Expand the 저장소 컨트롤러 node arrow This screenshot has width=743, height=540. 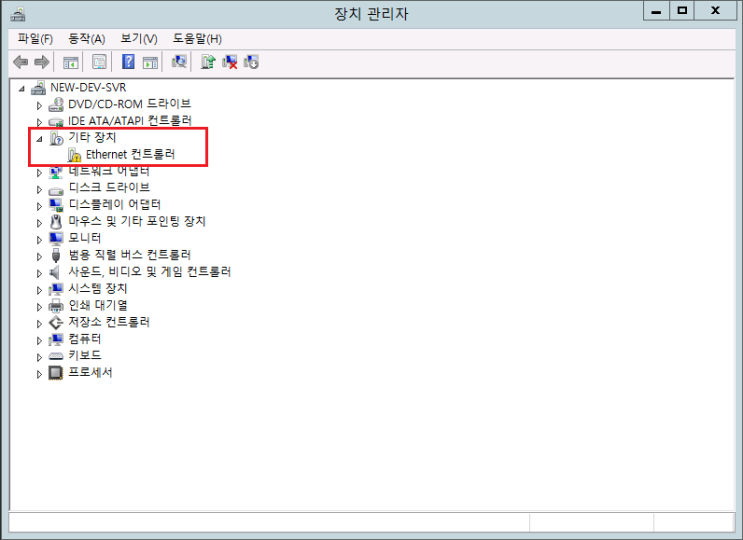(39, 324)
